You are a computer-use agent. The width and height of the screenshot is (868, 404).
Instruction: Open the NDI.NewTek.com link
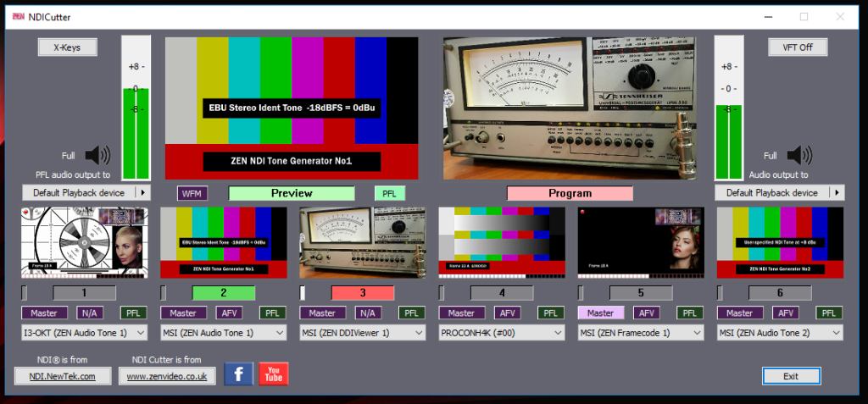pyautogui.click(x=63, y=376)
